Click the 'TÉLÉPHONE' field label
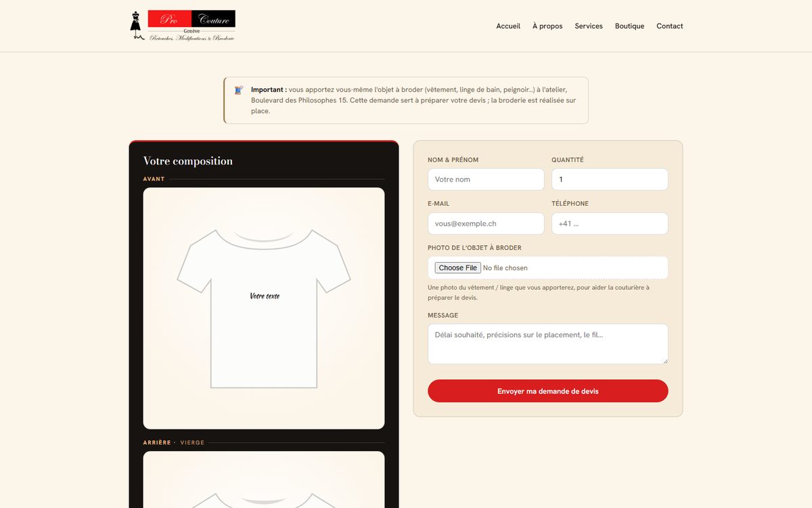This screenshot has width=812, height=508. click(x=570, y=204)
